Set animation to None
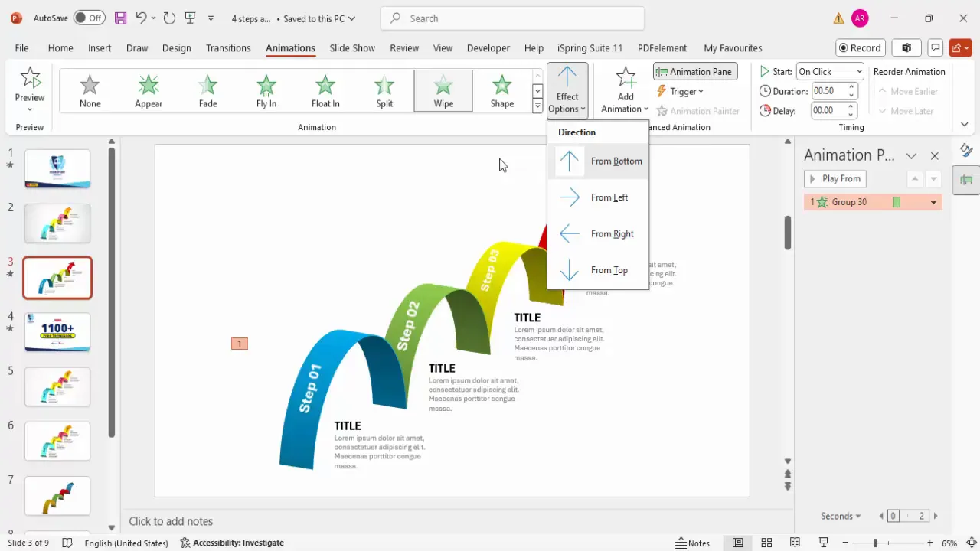 (x=90, y=91)
